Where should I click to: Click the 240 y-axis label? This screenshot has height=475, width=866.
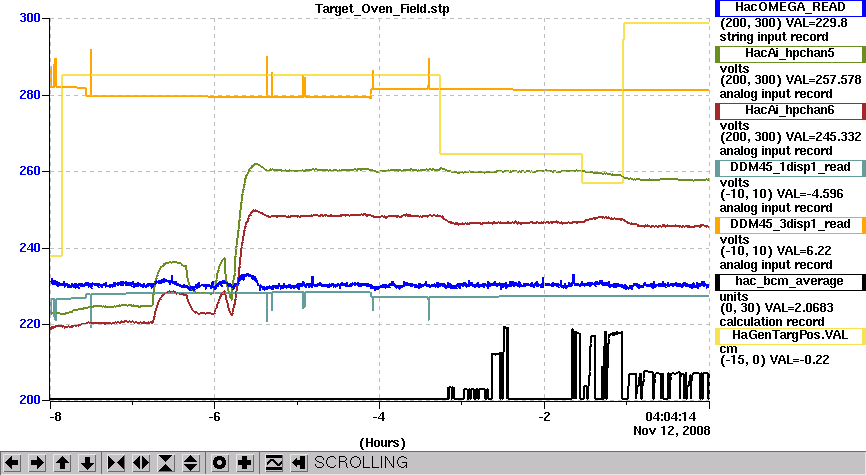[30, 248]
